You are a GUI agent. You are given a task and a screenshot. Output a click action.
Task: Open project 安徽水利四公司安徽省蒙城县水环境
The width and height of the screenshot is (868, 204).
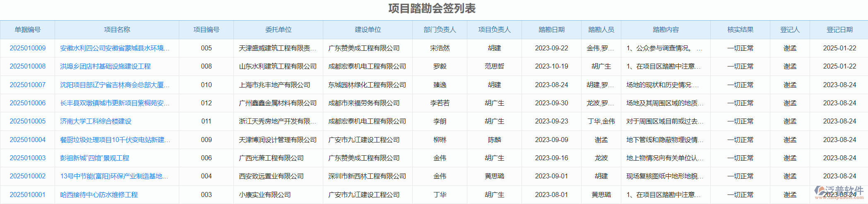(x=115, y=48)
